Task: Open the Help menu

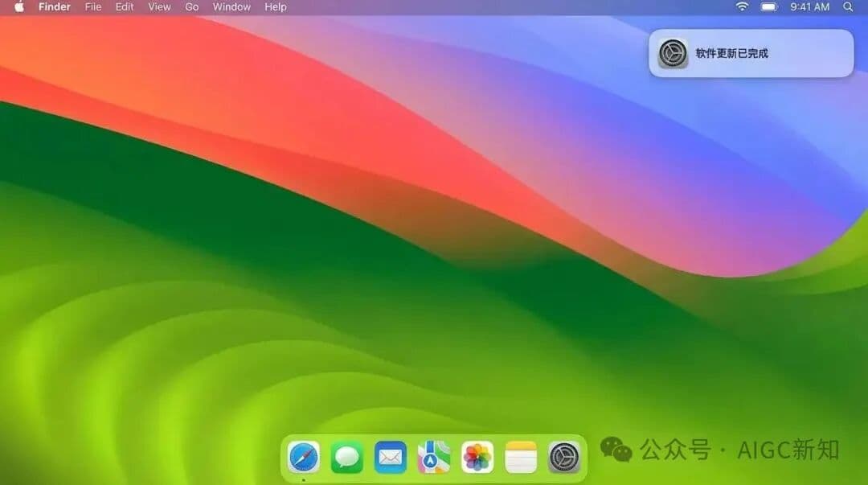Action: 275,6
